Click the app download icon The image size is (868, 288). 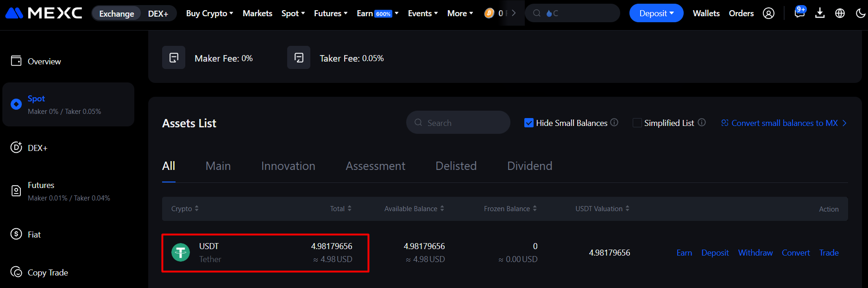[820, 13]
